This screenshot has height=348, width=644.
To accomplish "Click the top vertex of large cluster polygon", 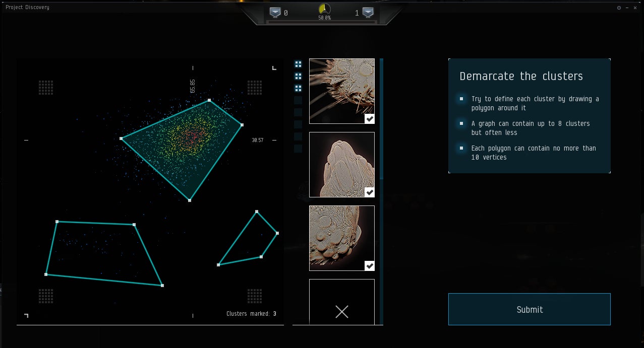I will [209, 101].
